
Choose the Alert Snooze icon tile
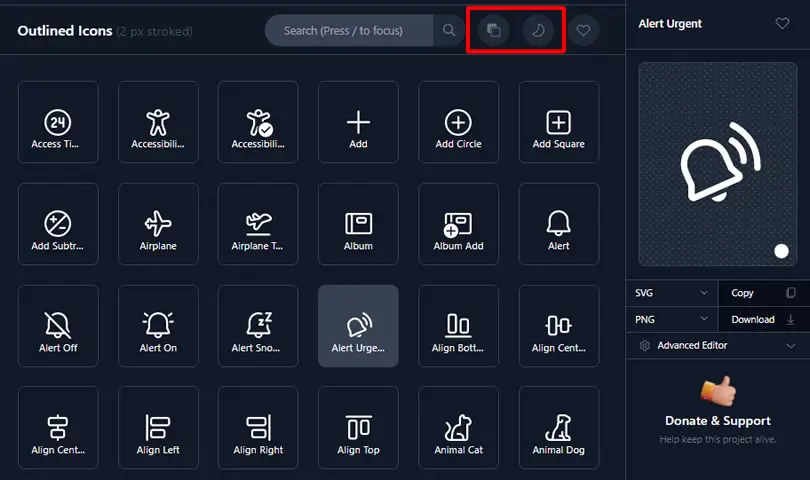[258, 326]
